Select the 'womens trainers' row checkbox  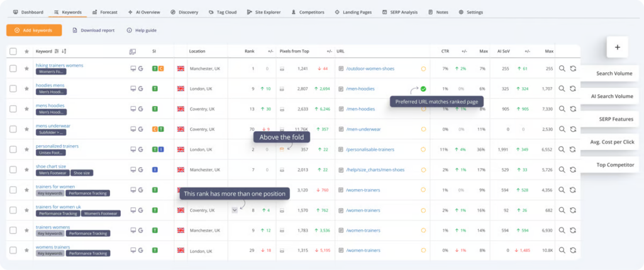point(13,251)
